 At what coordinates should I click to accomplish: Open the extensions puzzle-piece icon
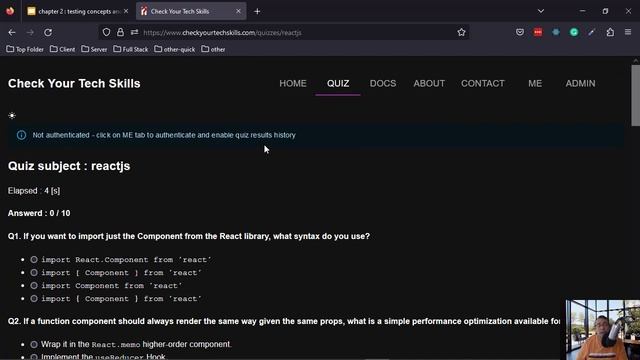610,32
